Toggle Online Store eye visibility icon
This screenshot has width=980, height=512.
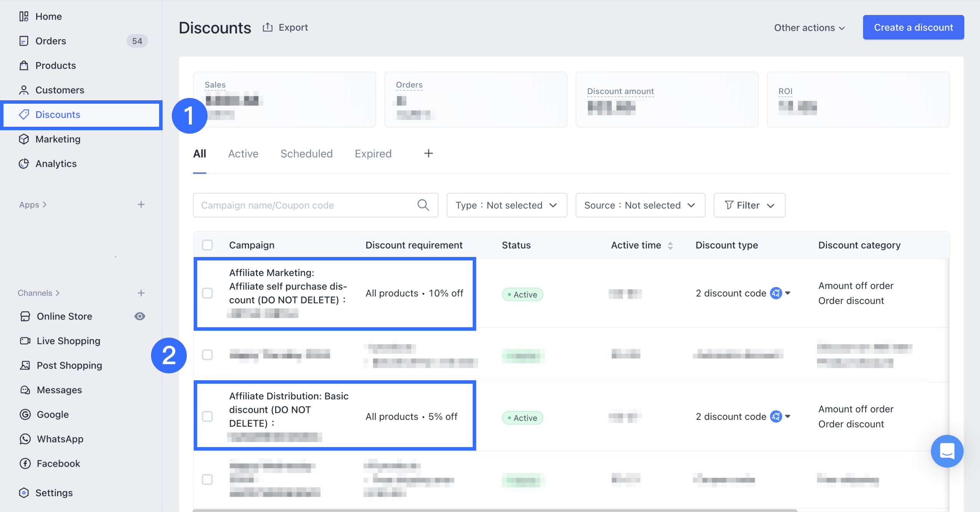click(140, 316)
